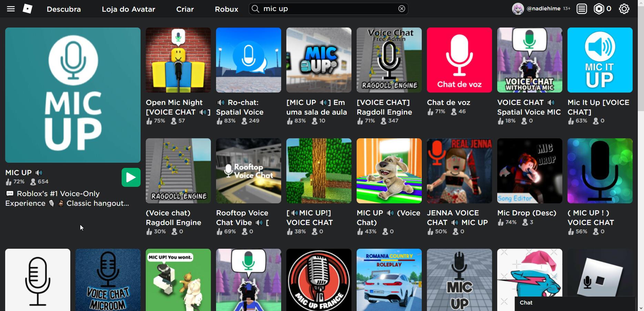Open the settings gear icon
Image resolution: width=644 pixels, height=311 pixels.
click(624, 9)
